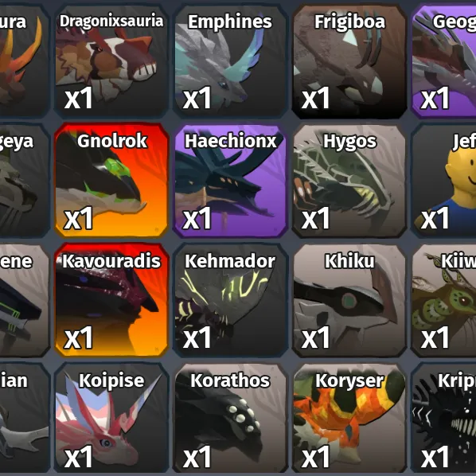The height and width of the screenshot is (476, 476).
Task: Click the Kripr black toothy creature card
Action: pos(444,419)
